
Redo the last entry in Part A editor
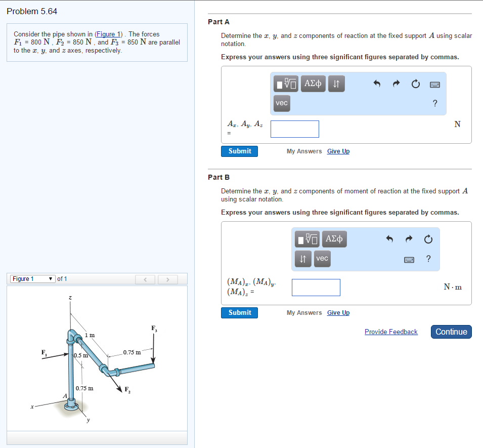pos(396,84)
